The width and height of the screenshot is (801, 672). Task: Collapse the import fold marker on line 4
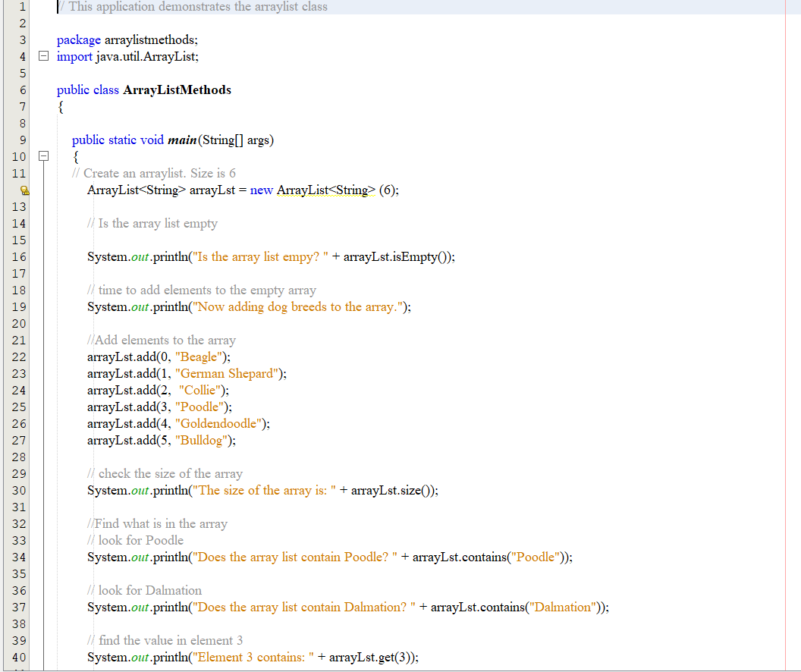pyautogui.click(x=44, y=56)
